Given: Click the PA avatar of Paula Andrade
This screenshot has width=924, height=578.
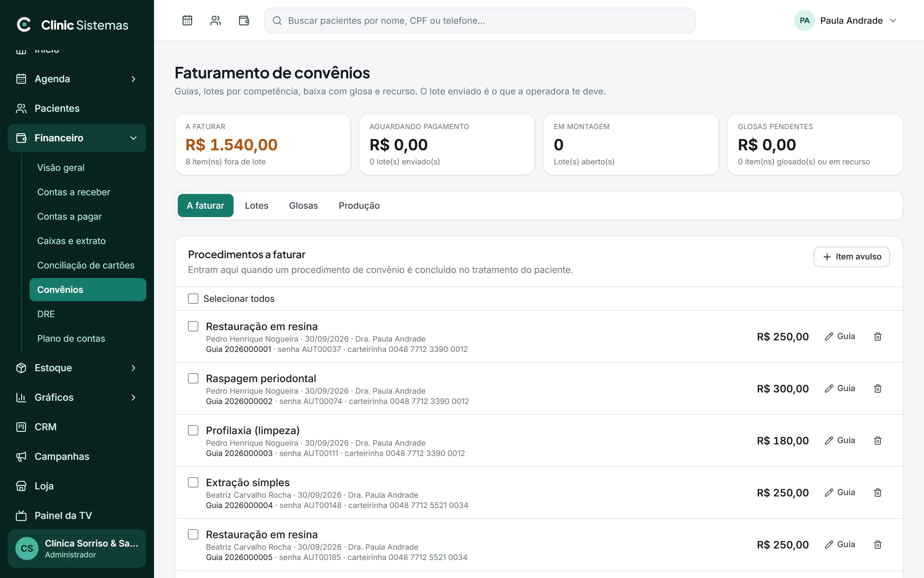Looking at the screenshot, I should tap(804, 21).
